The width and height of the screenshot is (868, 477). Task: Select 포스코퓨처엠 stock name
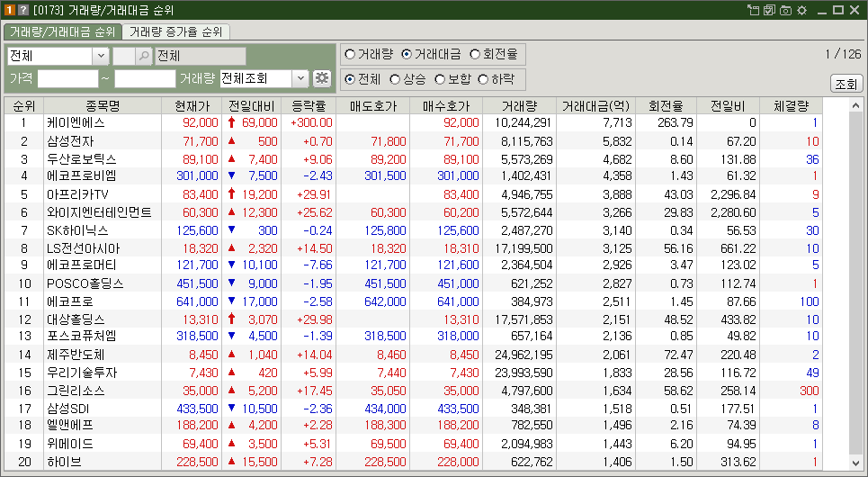82,336
